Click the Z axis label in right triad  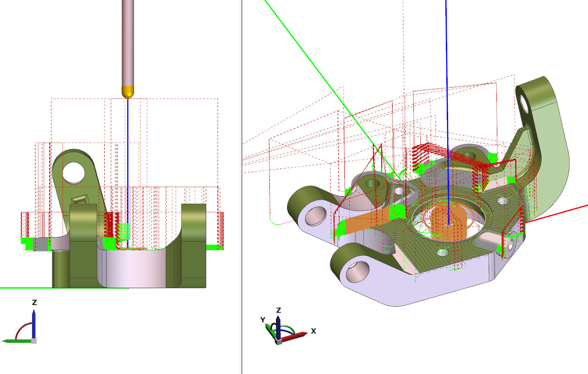(278, 310)
